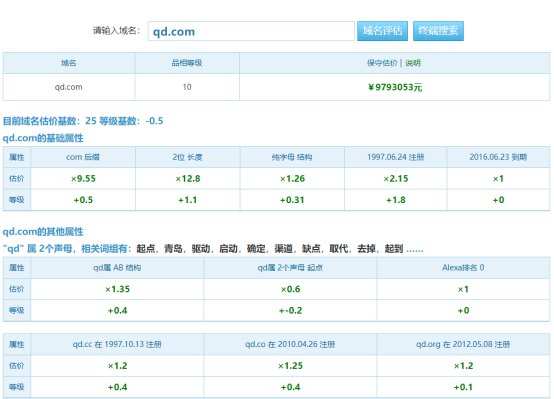
Task: Click the +0.31 grade value
Action: coord(292,200)
